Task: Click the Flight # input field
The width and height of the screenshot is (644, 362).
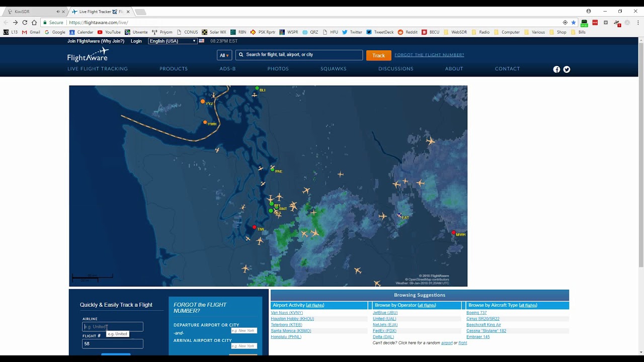Action: 113,344
